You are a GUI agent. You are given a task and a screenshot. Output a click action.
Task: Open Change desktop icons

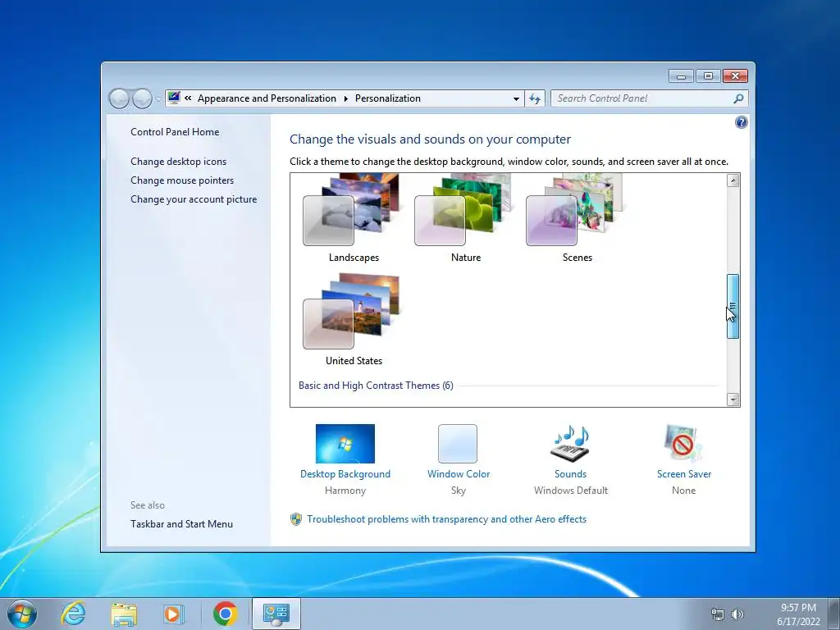point(178,162)
